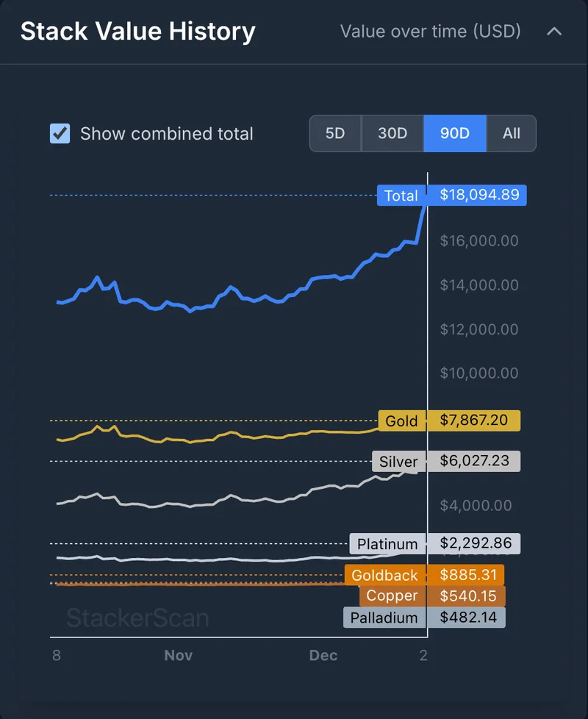This screenshot has height=719, width=588.
Task: Collapse the Stack Value History panel
Action: [555, 31]
